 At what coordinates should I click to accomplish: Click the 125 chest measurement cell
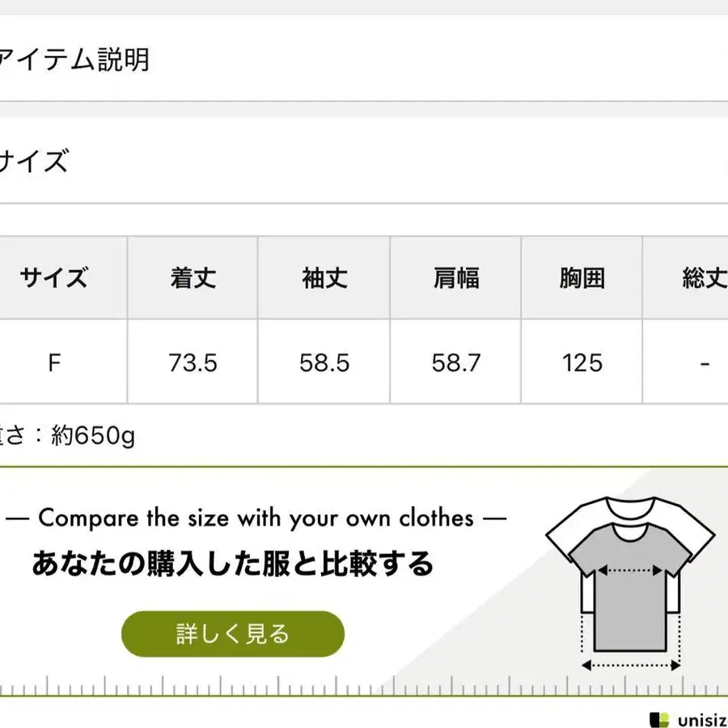tap(582, 362)
